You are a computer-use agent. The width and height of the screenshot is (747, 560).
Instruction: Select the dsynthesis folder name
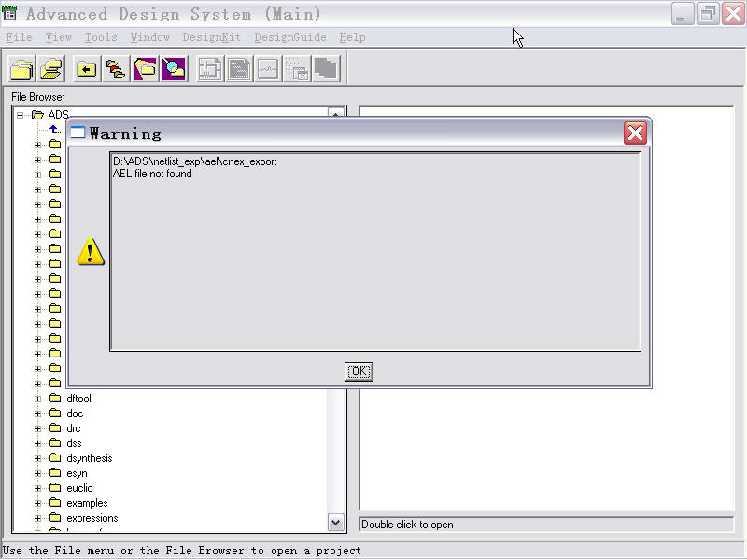click(89, 458)
